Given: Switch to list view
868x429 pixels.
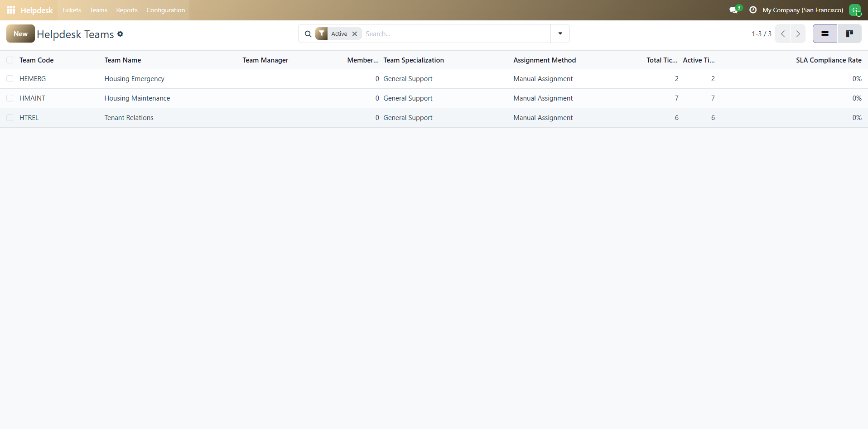Looking at the screenshot, I should [825, 34].
